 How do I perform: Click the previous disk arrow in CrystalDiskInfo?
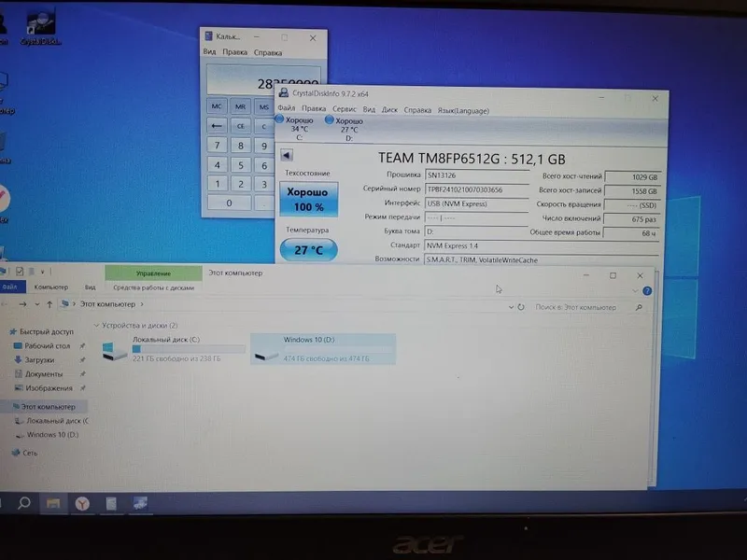click(x=287, y=155)
